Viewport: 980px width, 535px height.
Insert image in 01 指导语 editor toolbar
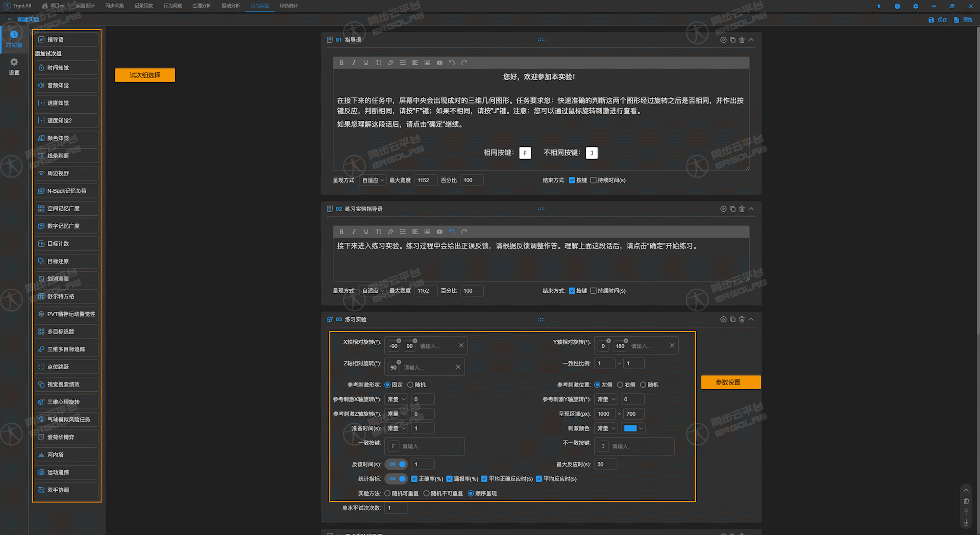427,63
